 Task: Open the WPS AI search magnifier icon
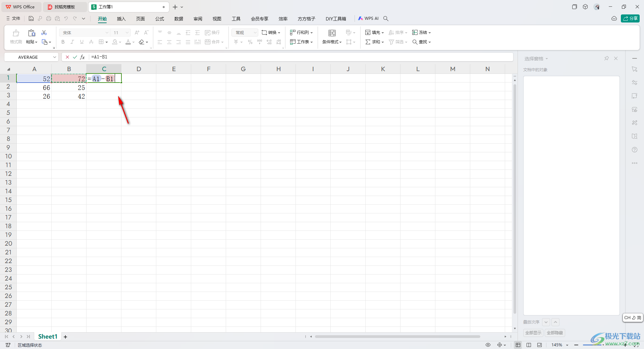point(386,18)
